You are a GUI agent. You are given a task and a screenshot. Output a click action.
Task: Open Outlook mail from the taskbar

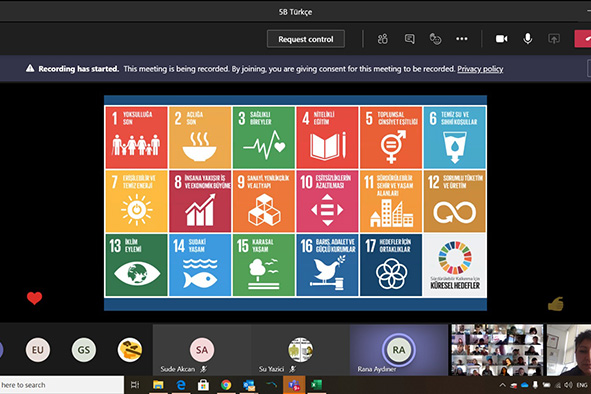249,385
